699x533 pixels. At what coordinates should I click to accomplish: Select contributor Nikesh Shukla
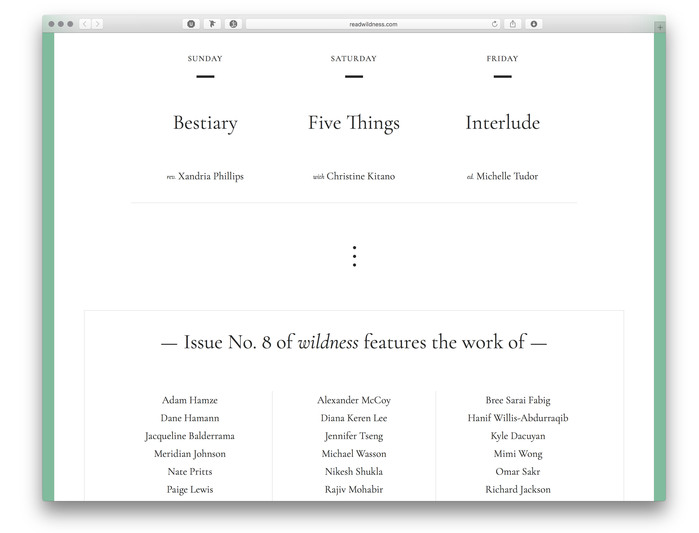click(x=353, y=472)
